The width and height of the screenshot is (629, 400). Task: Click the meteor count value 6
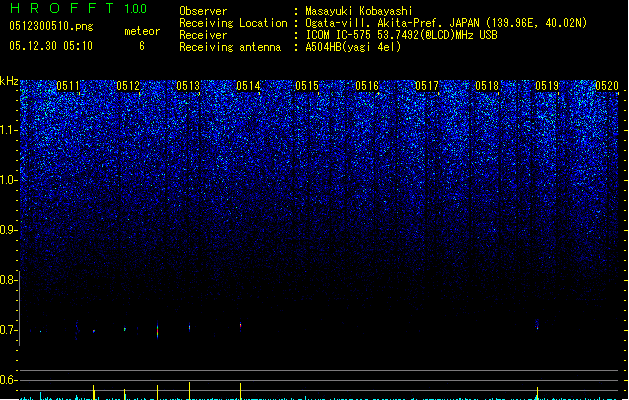141,46
